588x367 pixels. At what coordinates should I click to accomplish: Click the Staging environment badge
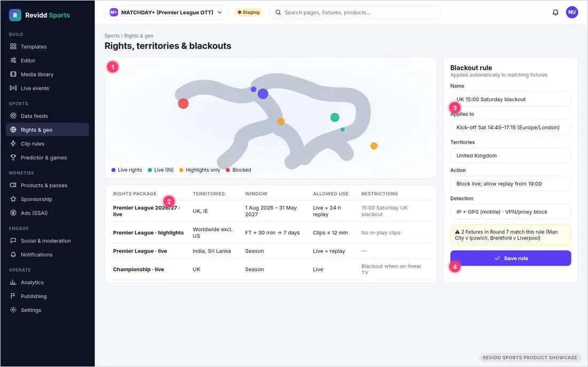(x=249, y=12)
